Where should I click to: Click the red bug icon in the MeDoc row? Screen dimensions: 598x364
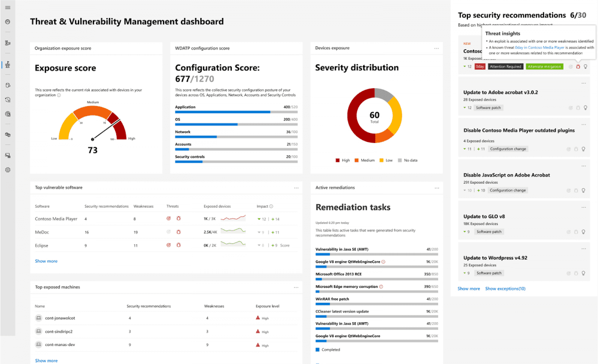(178, 232)
